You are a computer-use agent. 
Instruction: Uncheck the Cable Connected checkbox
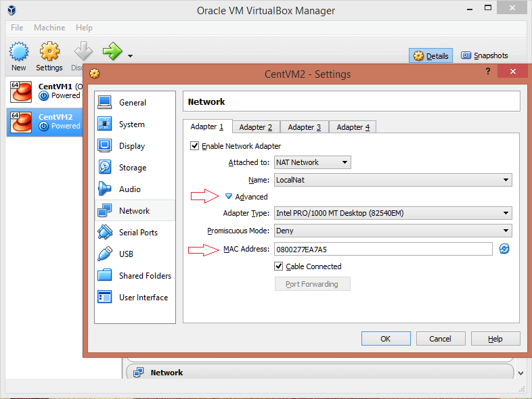coord(279,266)
